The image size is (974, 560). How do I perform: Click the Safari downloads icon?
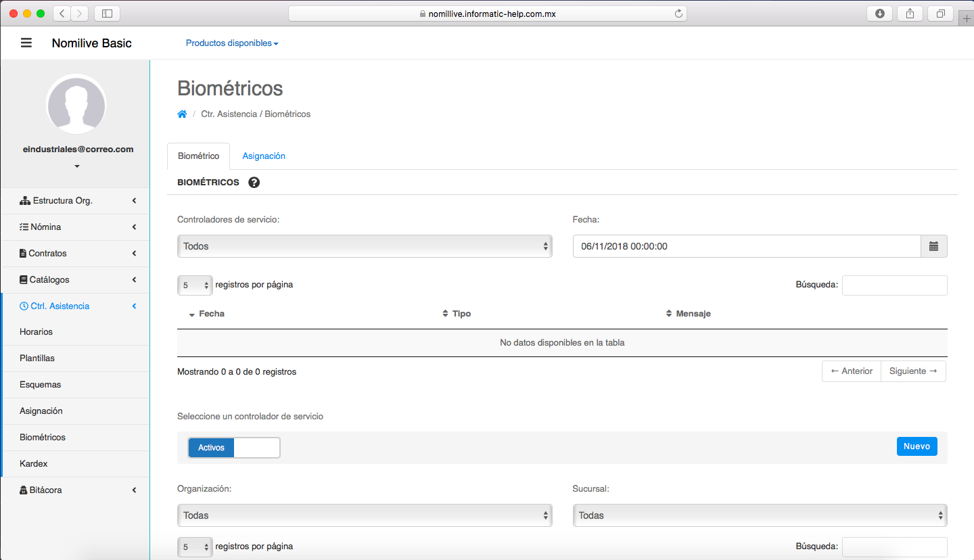[880, 14]
